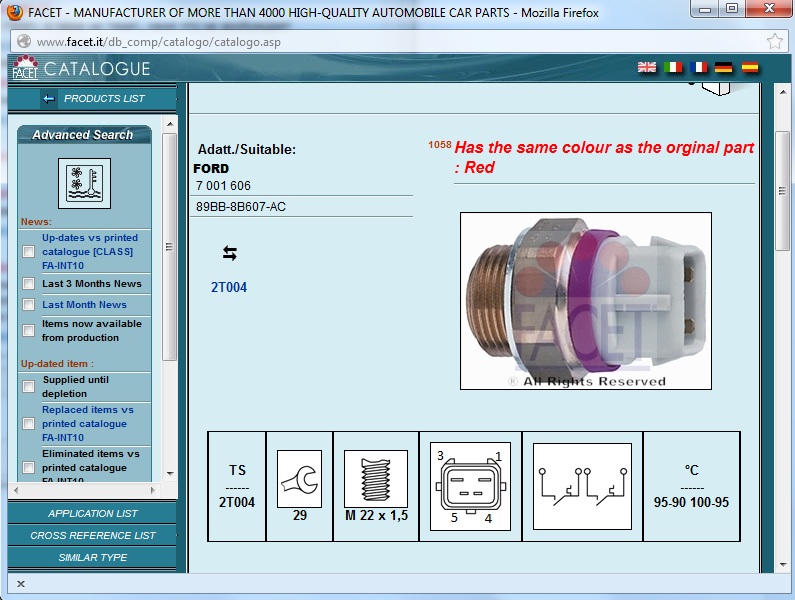Image resolution: width=795 pixels, height=600 pixels.
Task: Follow the Last Month News link
Action: coord(84,304)
